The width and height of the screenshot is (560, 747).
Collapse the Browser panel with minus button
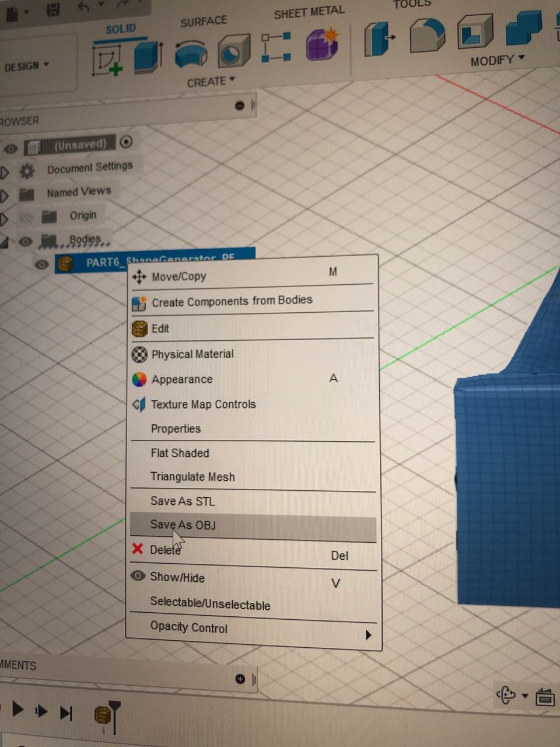240,106
